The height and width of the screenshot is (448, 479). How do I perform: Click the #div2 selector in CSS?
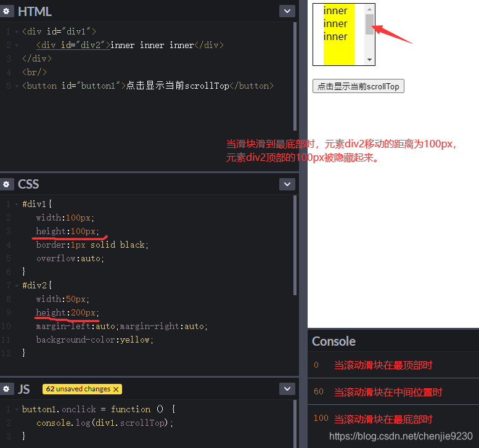point(35,285)
